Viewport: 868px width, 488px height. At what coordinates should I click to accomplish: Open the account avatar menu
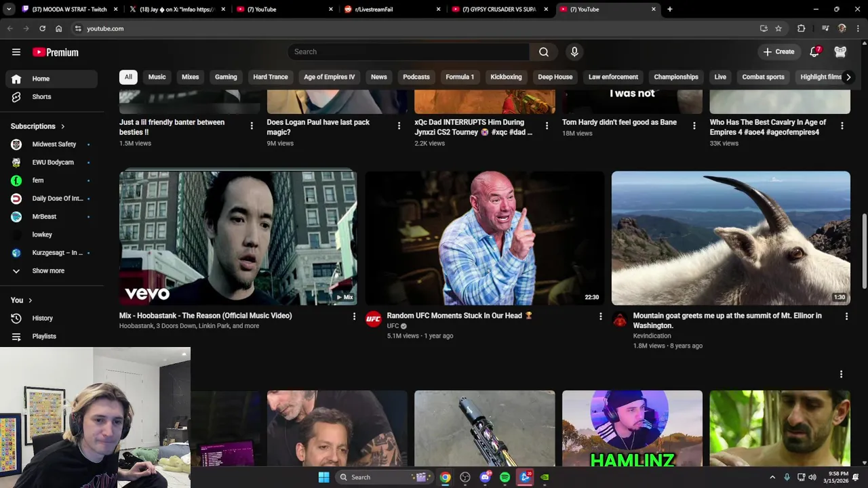840,52
